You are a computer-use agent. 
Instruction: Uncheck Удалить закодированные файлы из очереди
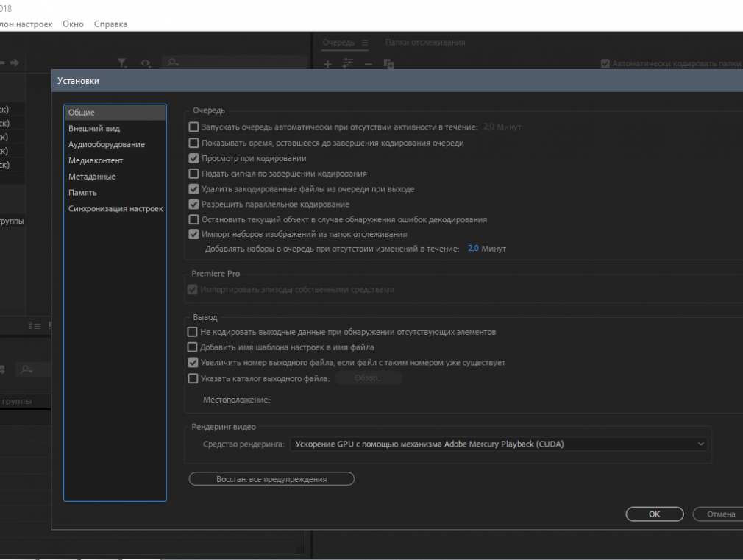193,189
